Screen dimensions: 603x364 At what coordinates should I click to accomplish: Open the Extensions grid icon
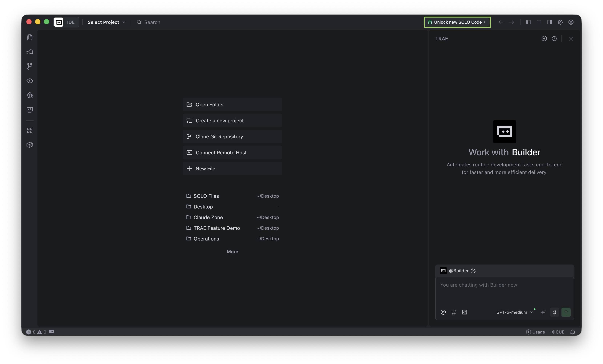[30, 131]
